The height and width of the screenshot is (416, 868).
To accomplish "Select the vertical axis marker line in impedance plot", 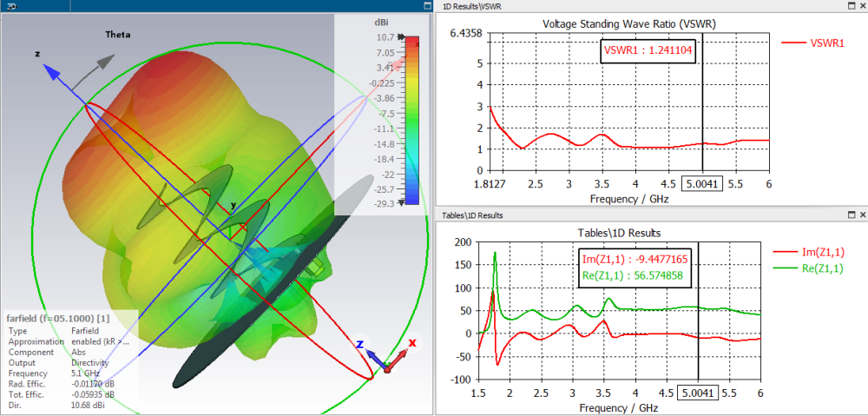I will point(699,310).
